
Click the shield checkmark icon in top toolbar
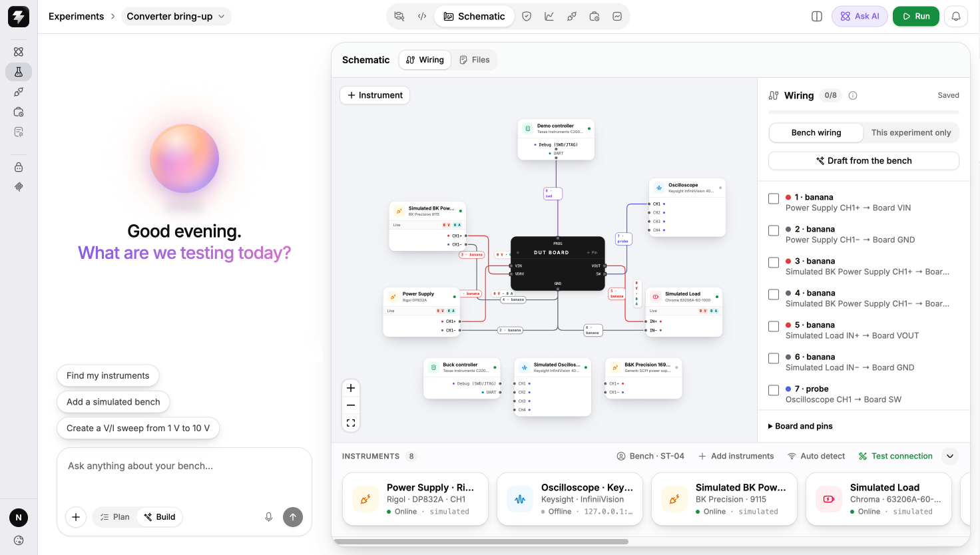coord(527,17)
